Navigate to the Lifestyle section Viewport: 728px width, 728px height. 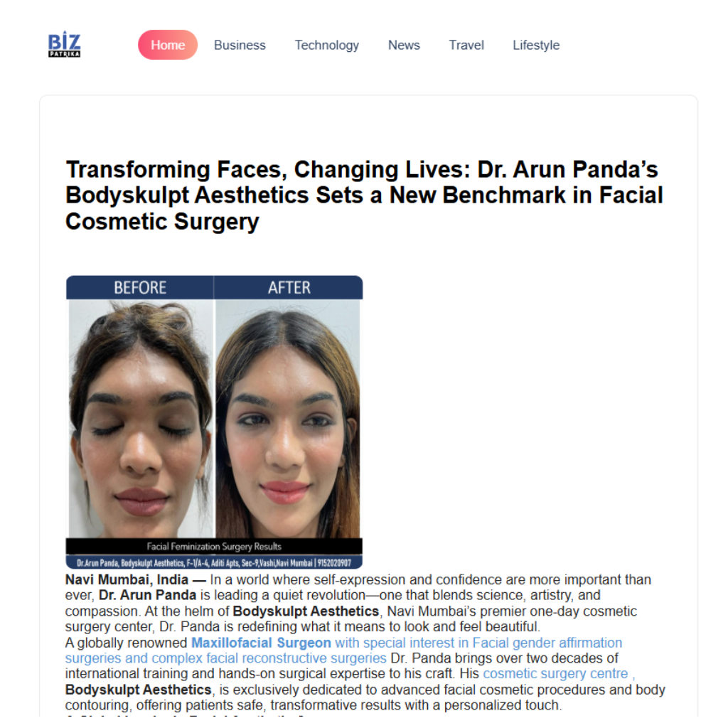536,45
